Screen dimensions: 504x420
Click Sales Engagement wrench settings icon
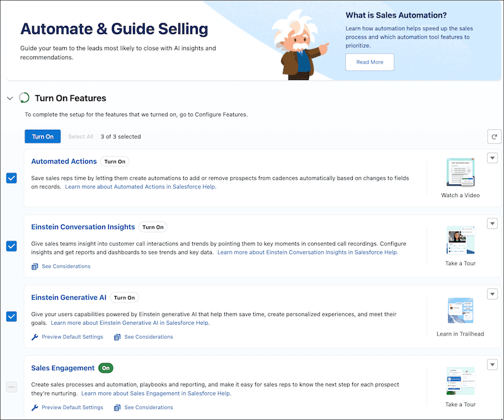click(35, 407)
